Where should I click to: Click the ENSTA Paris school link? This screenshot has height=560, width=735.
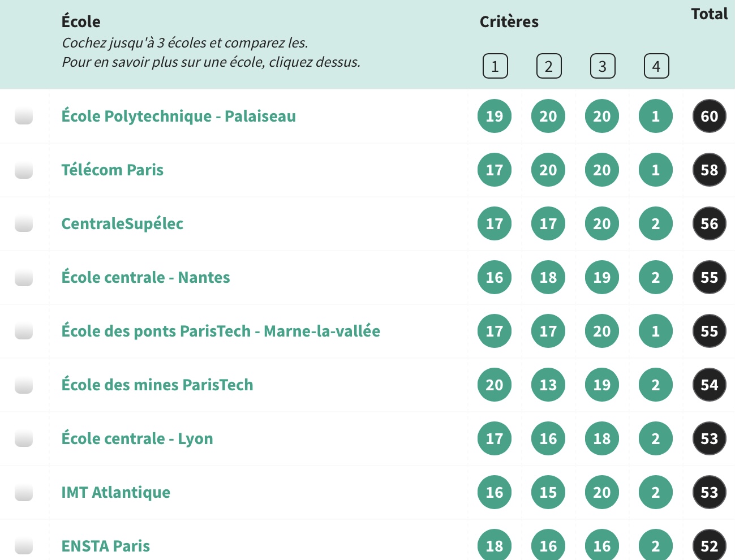[105, 546]
